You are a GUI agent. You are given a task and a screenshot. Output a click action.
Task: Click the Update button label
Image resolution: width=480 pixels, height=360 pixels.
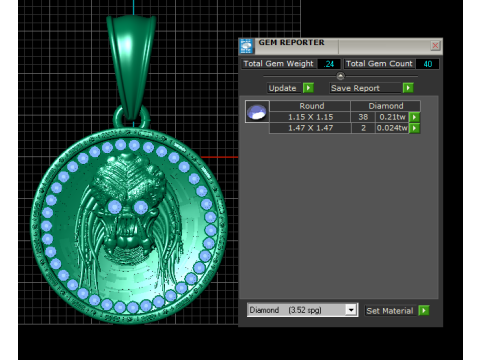click(x=283, y=88)
